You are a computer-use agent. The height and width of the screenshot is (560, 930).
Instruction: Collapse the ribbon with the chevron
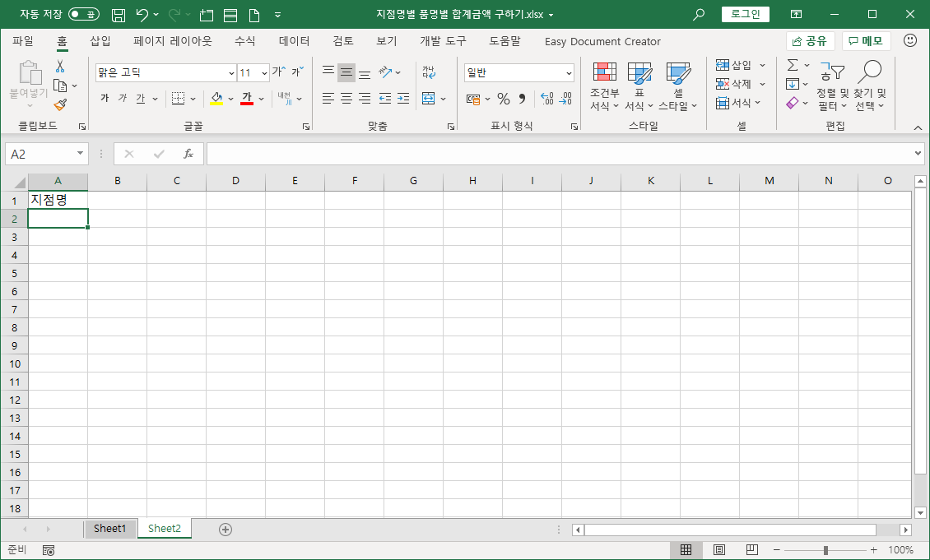pos(918,127)
